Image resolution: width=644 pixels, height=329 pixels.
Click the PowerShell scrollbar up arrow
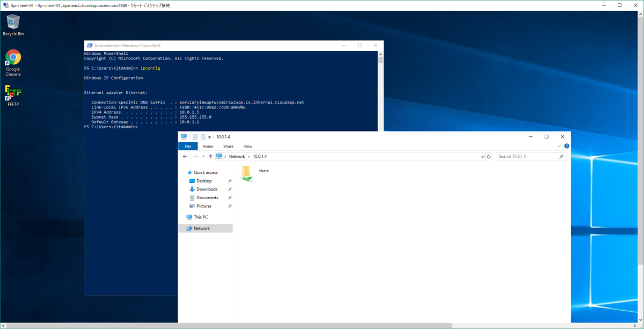point(380,54)
